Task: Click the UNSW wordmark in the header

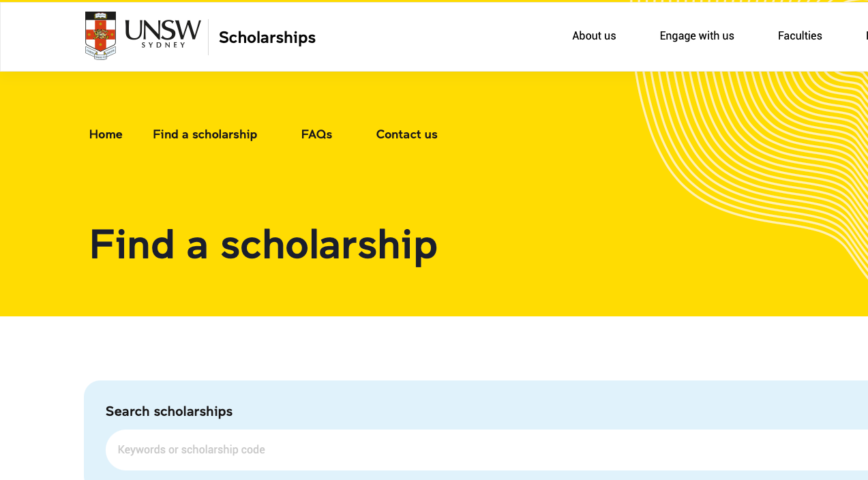Action: [x=162, y=33]
